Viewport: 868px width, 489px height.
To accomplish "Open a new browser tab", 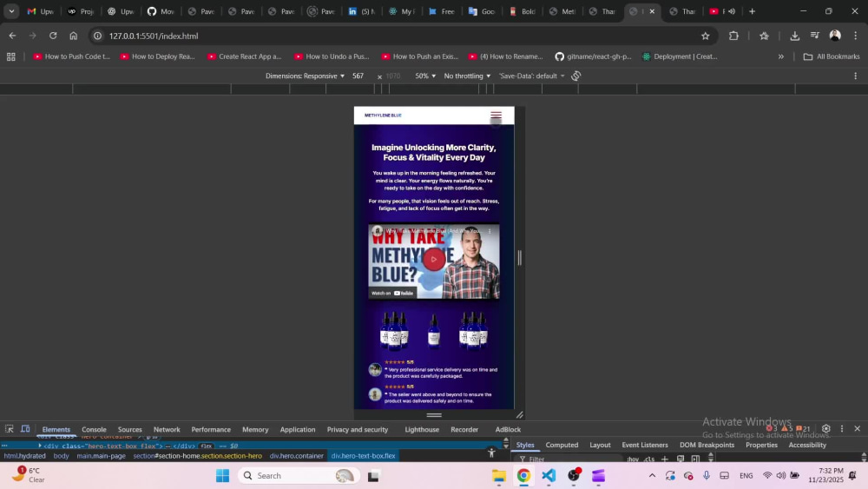I will click(x=752, y=11).
